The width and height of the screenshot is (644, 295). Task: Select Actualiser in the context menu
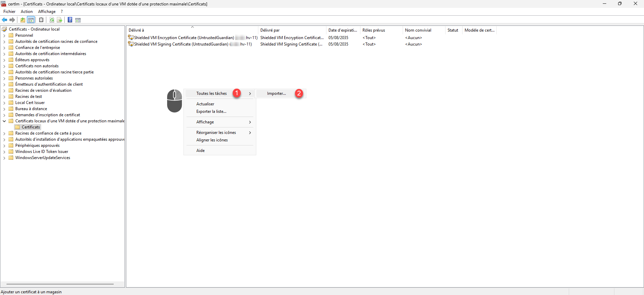pyautogui.click(x=205, y=104)
